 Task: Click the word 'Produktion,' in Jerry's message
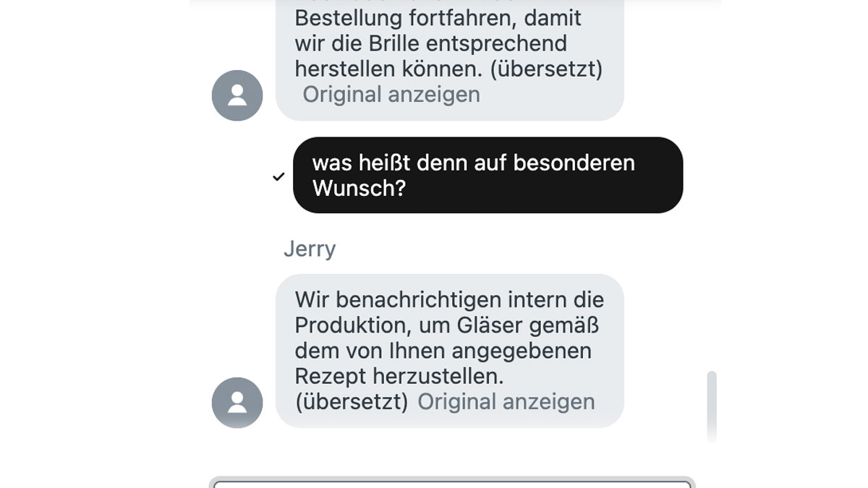coord(353,325)
